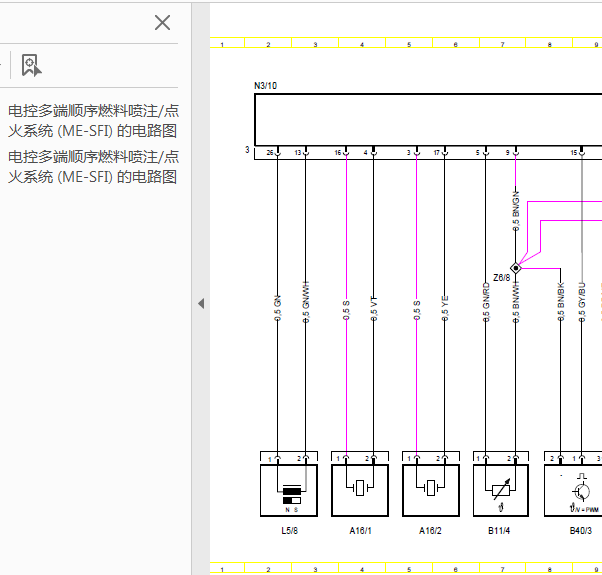Image resolution: width=602 pixels, height=575 pixels.
Task: Click connector pin 17 on N3/10
Action: (x=437, y=152)
